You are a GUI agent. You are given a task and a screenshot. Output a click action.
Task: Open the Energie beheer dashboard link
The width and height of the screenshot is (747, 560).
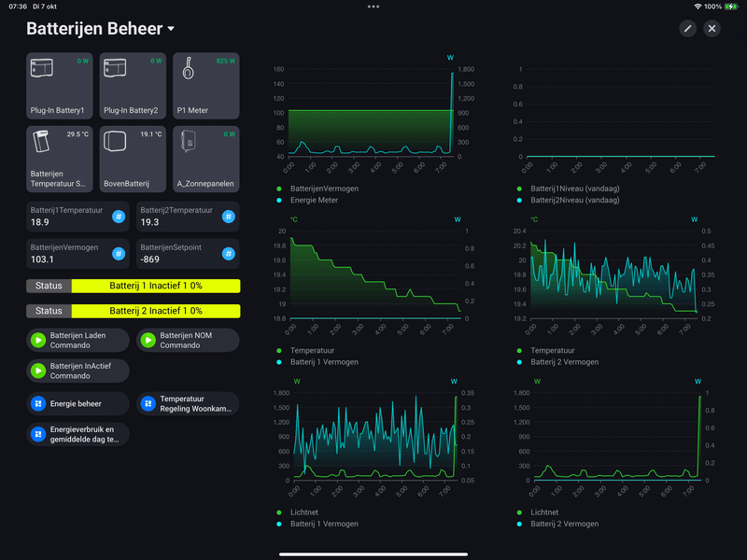(78, 404)
